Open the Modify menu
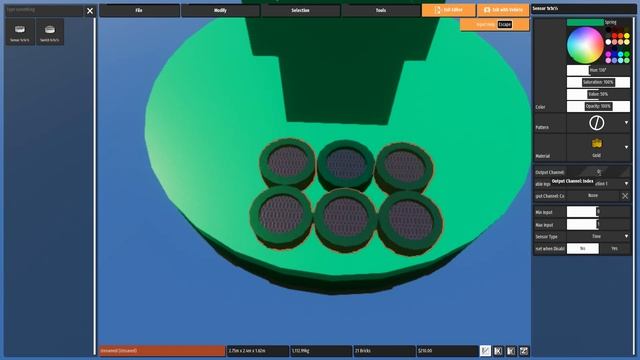This screenshot has height=360, width=640. coord(220,10)
